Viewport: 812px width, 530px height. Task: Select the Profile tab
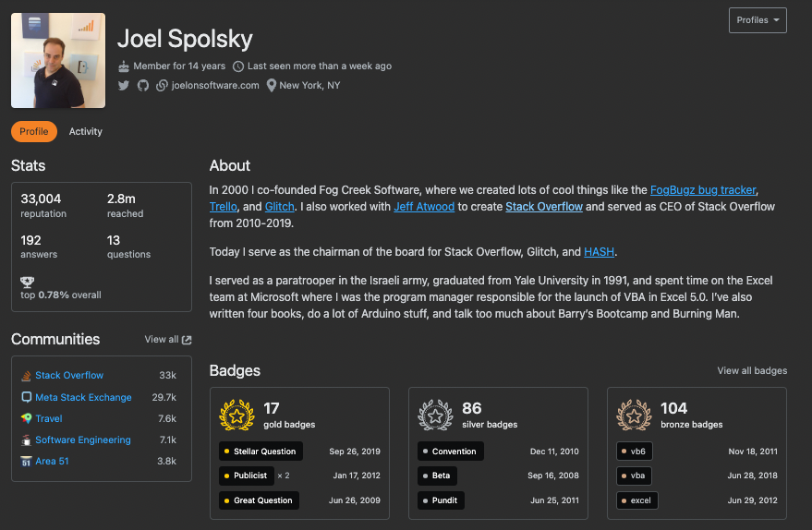[x=34, y=132]
